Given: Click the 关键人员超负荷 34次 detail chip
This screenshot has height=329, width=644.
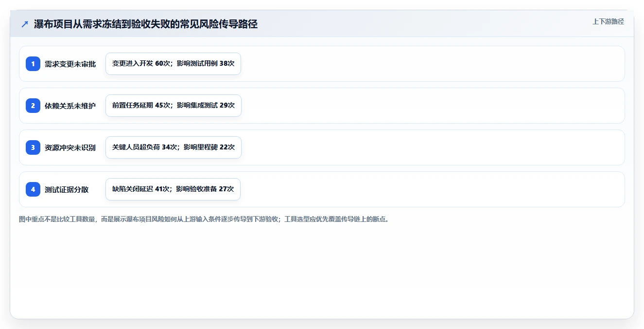Looking at the screenshot, I should (174, 147).
